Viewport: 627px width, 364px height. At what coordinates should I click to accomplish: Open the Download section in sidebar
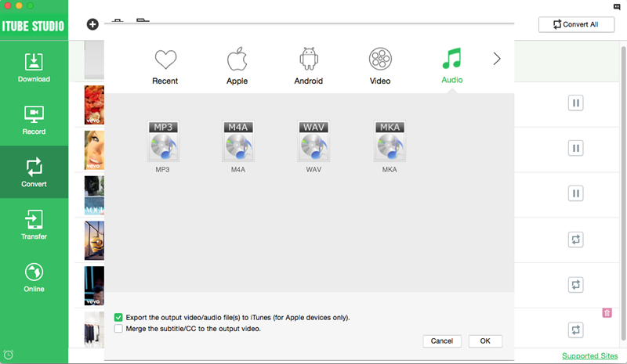tap(34, 67)
